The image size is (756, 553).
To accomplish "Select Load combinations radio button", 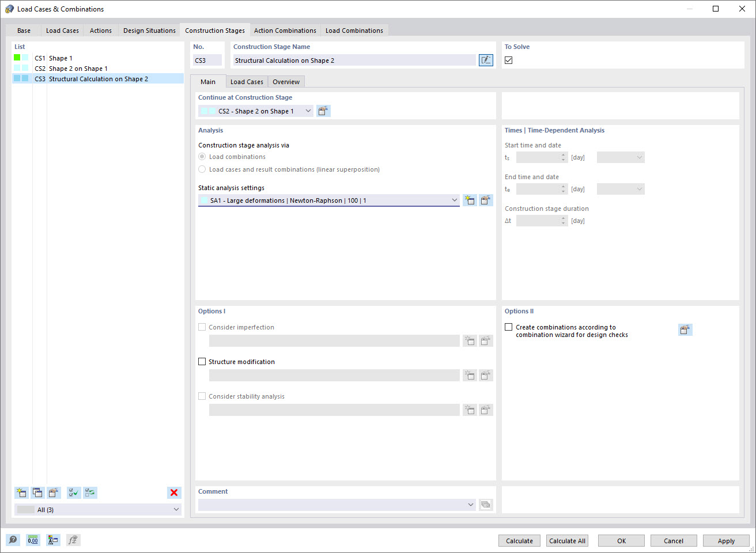I will click(202, 157).
